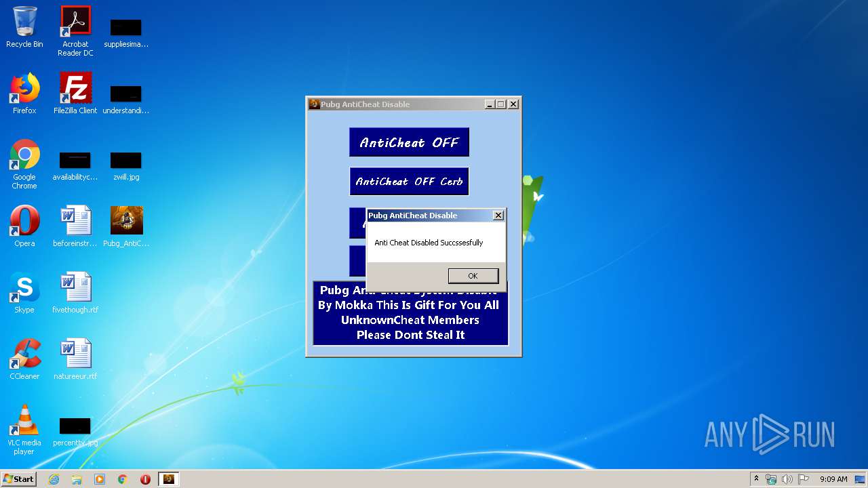Select the understandi file on desktop
The width and height of the screenshot is (868, 488).
126,99
